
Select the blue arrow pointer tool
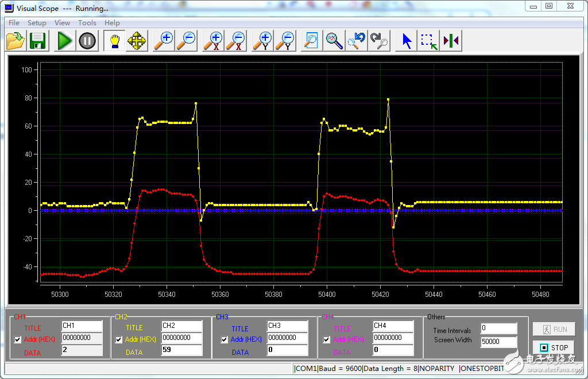[407, 41]
